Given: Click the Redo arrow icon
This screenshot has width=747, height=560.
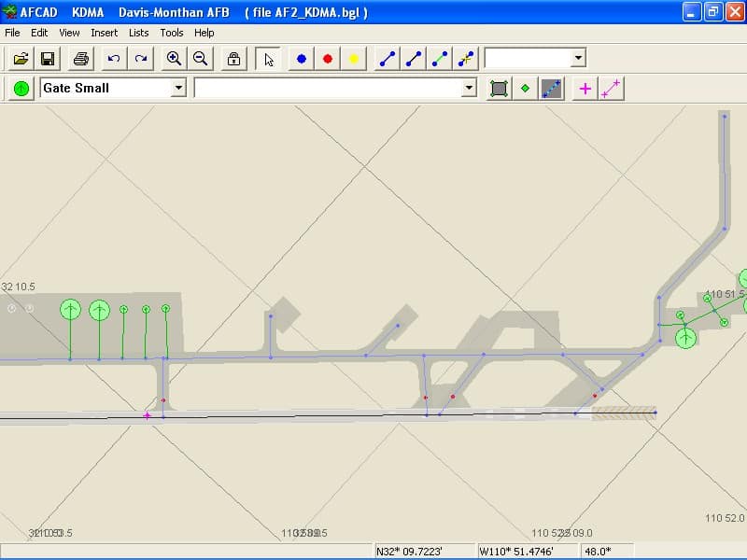Looking at the screenshot, I should coord(140,59).
